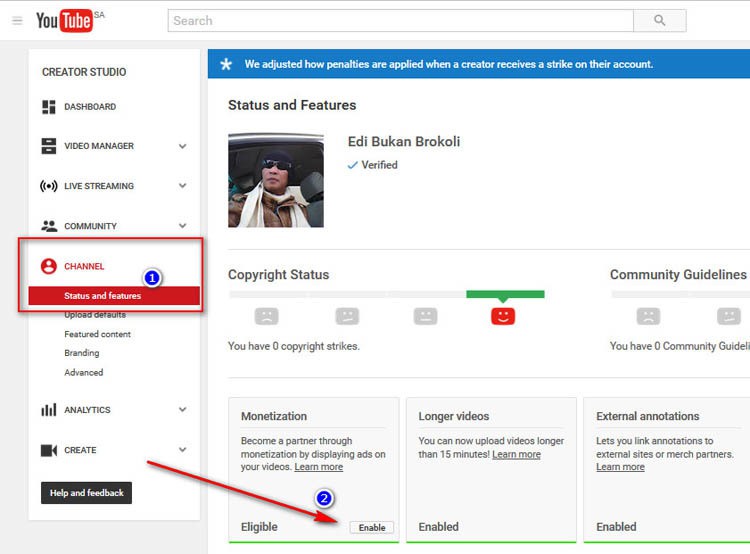Click the Eligible status text

(259, 527)
